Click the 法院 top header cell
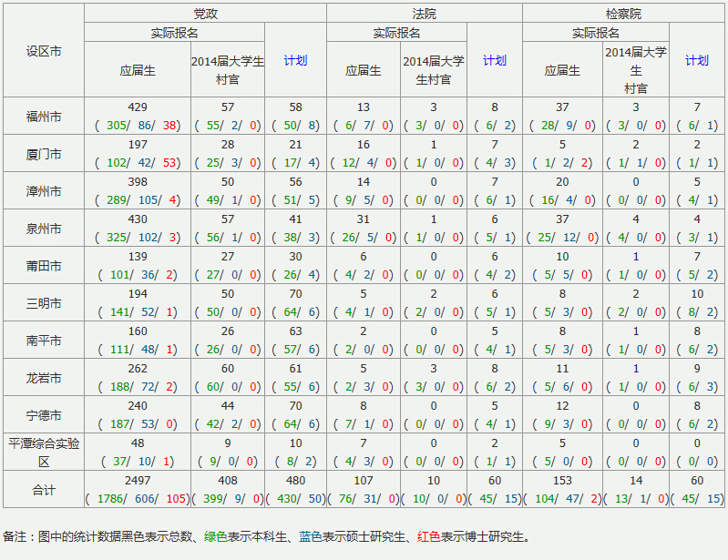728x560 pixels. pyautogui.click(x=424, y=14)
